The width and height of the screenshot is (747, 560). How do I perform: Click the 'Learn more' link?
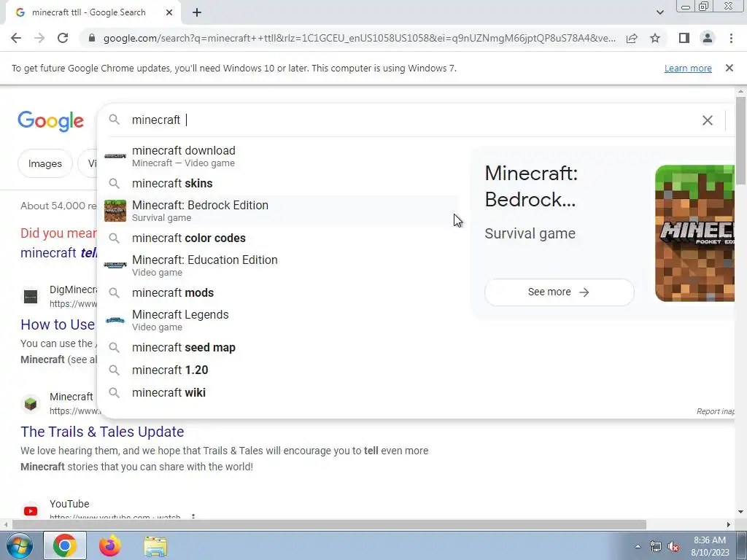coord(688,68)
